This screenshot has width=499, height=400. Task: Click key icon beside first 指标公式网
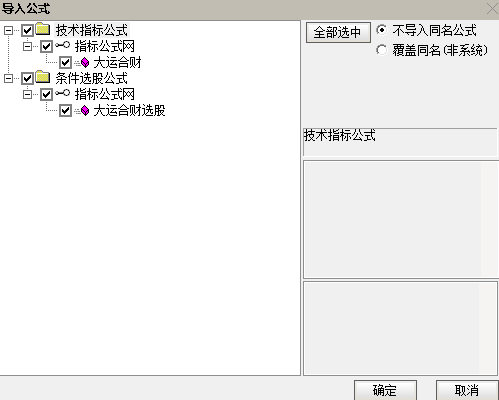[x=63, y=45]
